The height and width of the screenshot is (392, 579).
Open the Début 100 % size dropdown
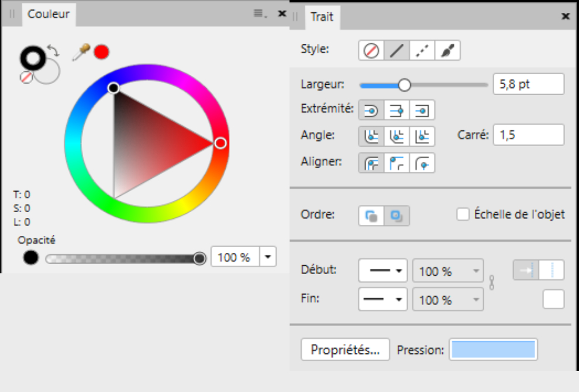point(448,270)
